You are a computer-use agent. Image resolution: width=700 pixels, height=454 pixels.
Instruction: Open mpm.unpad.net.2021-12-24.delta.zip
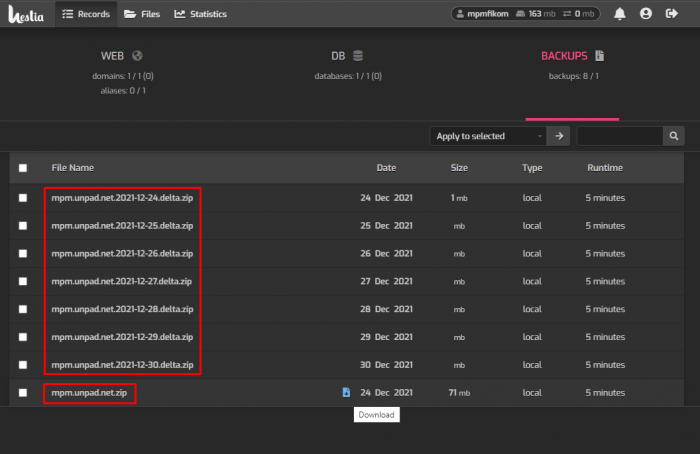(x=122, y=198)
